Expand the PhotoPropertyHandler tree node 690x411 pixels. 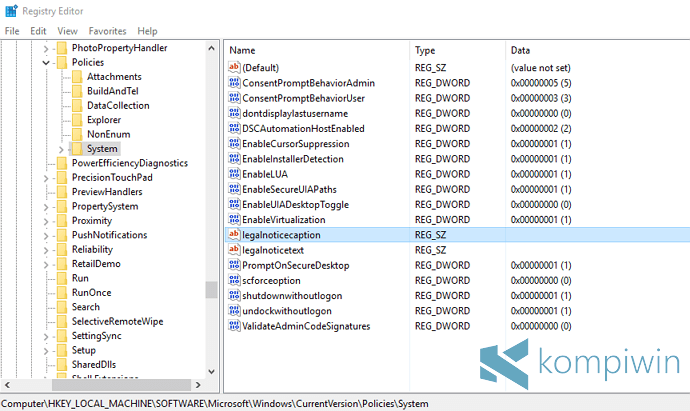coord(46,48)
